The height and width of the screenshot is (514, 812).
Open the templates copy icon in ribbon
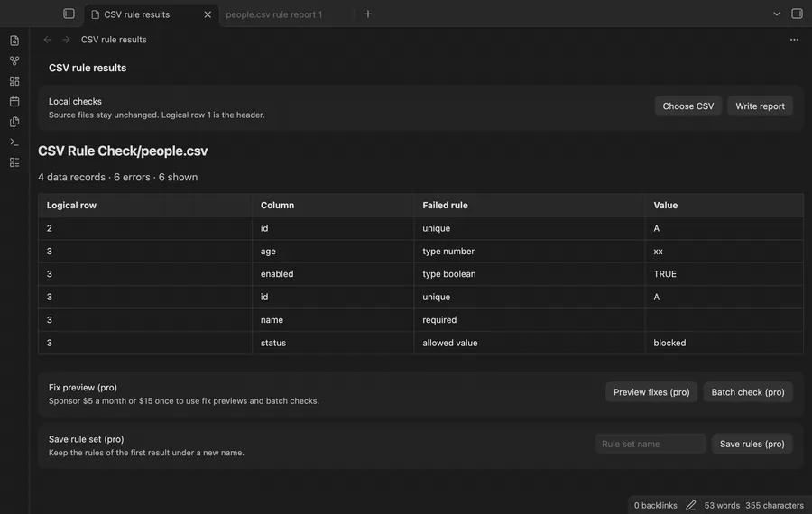coord(14,122)
